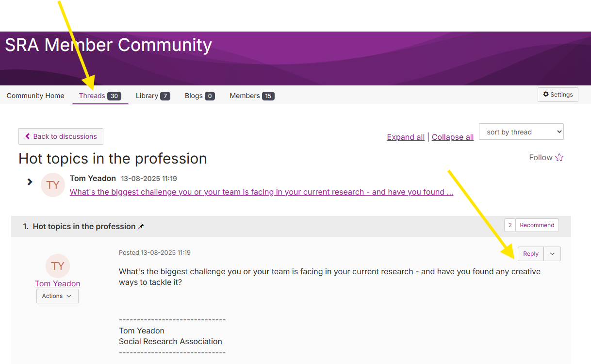The width and height of the screenshot is (591, 364).
Task: Click the Collapse all link
Action: (453, 137)
